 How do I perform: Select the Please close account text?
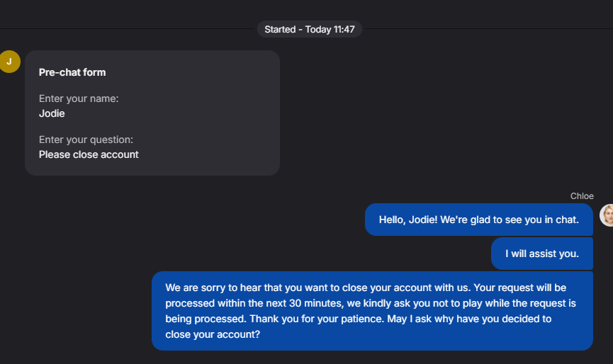coord(89,154)
